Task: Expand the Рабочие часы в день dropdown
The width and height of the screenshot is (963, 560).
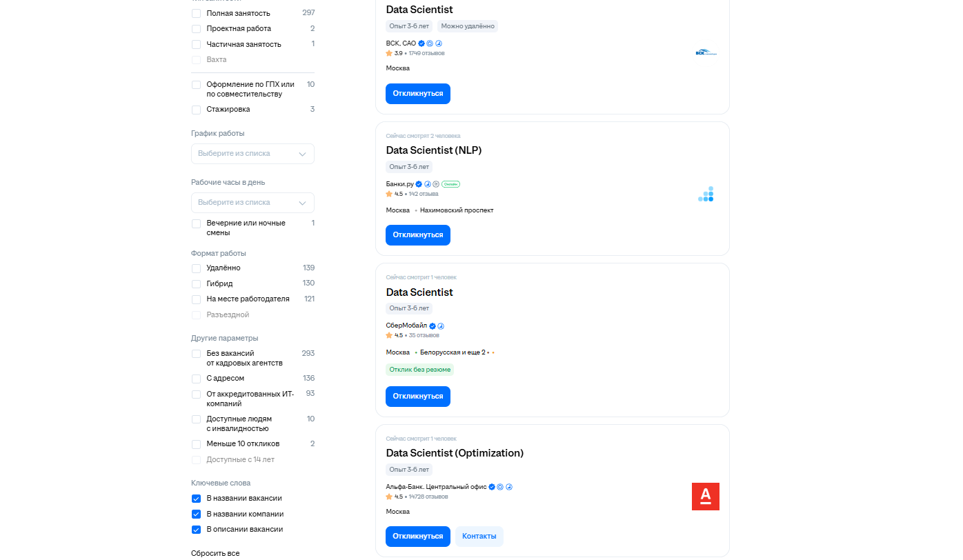Action: (252, 203)
